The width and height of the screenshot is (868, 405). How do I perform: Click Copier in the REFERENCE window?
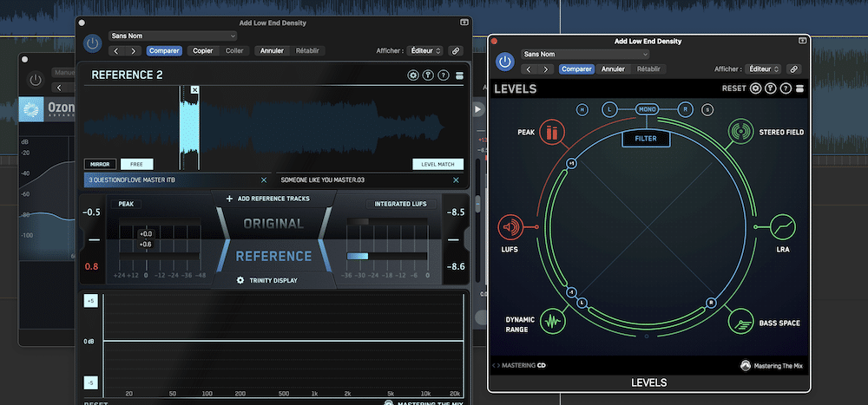click(202, 51)
